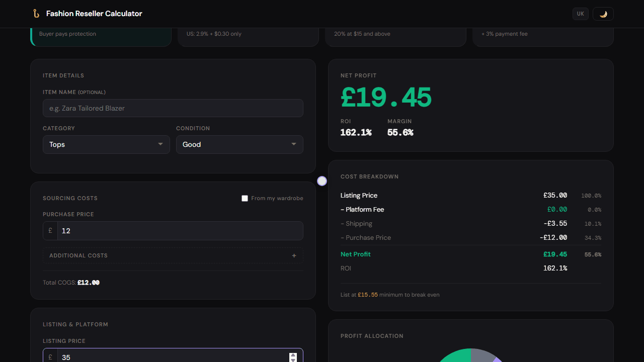Focus the Item Name text field
The width and height of the screenshot is (644, 362).
pos(173,108)
